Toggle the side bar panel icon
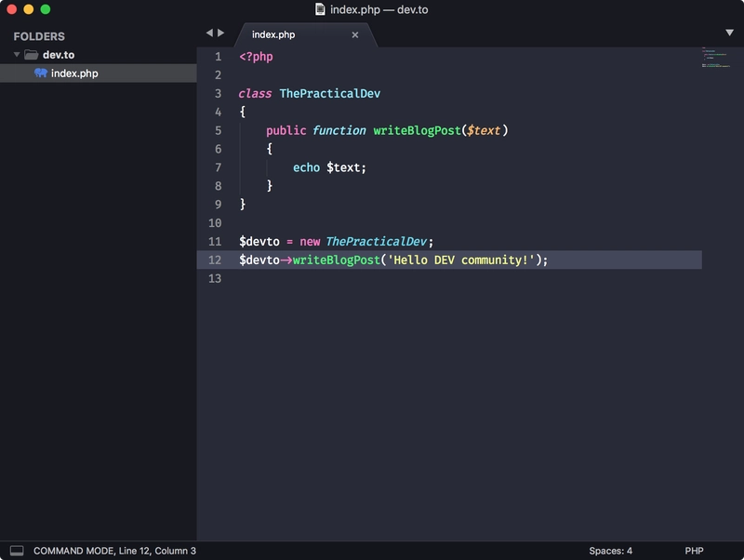 click(x=16, y=551)
